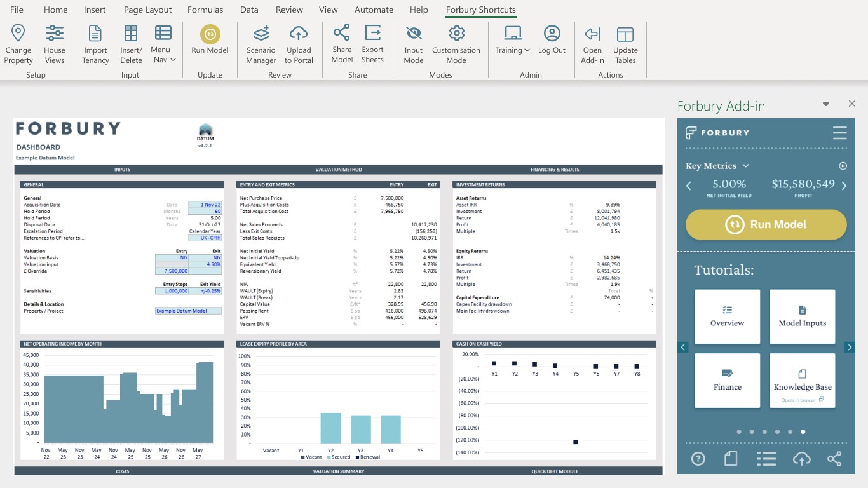Select the Insert/Delete ribbon tool

point(131,44)
